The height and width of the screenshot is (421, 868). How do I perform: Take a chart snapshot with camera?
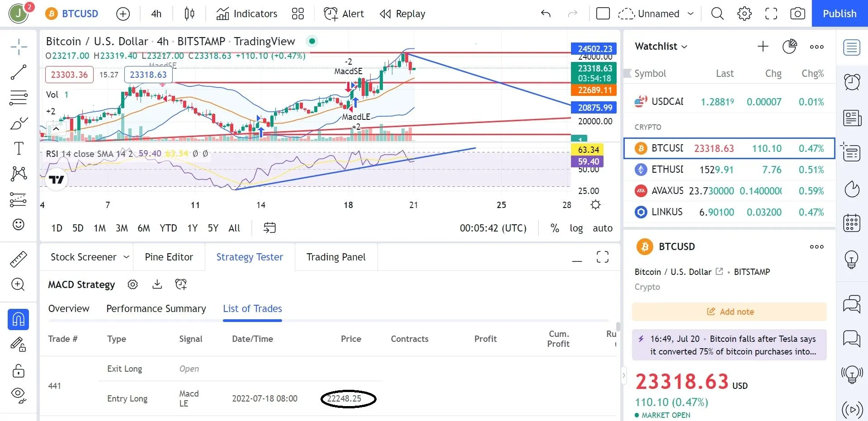[x=798, y=14]
